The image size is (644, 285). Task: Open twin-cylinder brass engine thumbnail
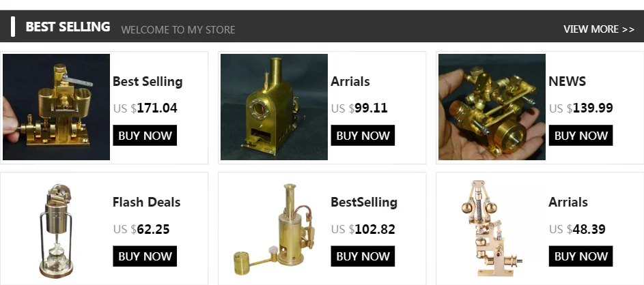point(56,107)
